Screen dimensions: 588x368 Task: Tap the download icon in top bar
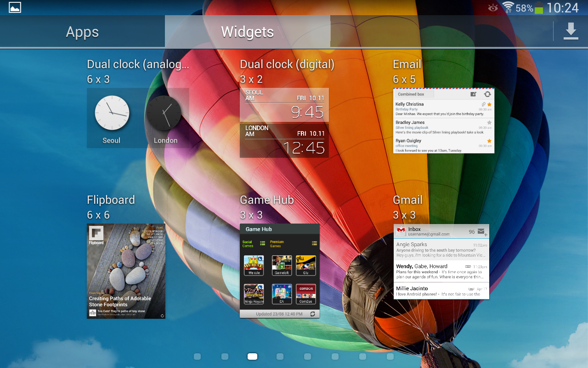571,31
